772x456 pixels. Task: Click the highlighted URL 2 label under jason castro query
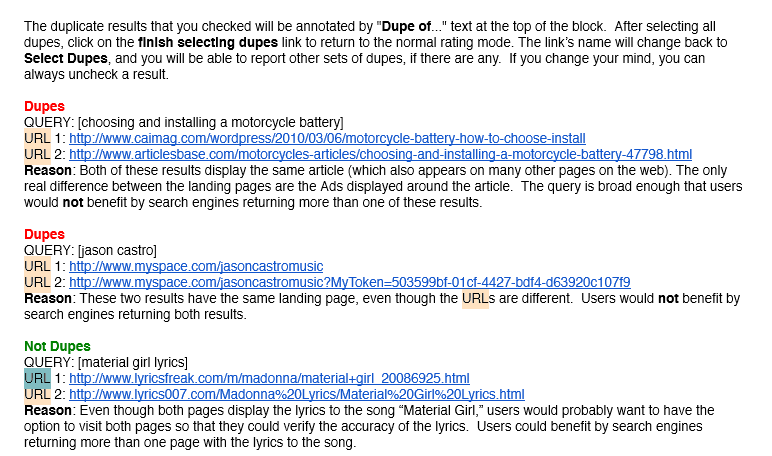point(37,283)
